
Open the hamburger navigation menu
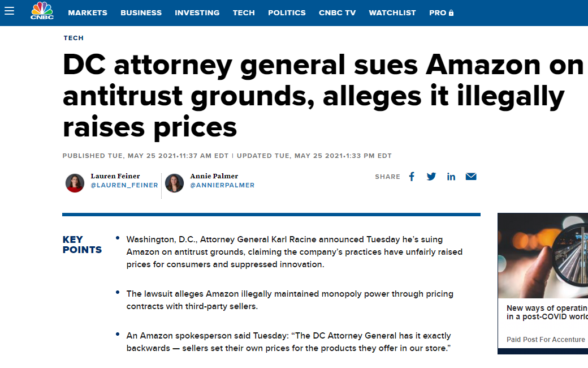[x=10, y=11]
